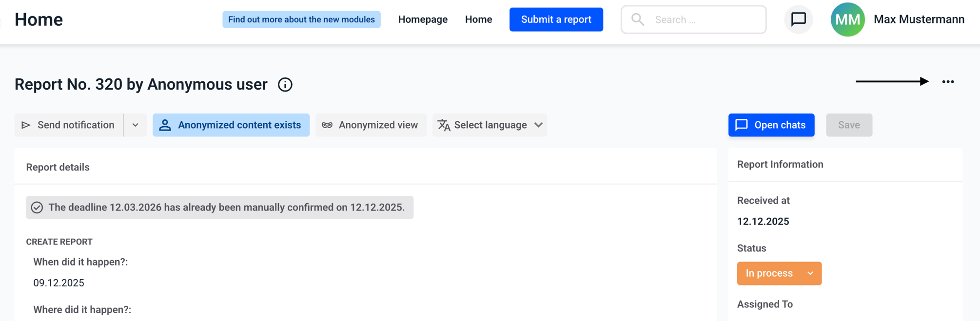
Task: Open the Select language dropdown
Action: coord(490,125)
